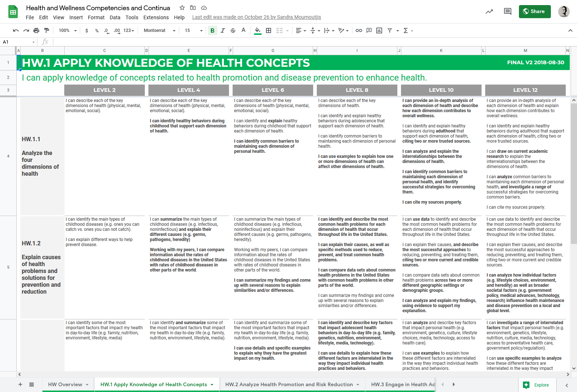This screenshot has width=577, height=392.
Task: Click the Share button
Action: coord(534,12)
